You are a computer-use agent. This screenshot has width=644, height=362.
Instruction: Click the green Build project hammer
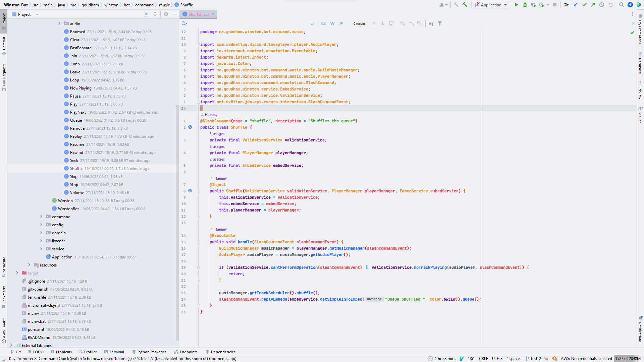click(x=465, y=5)
